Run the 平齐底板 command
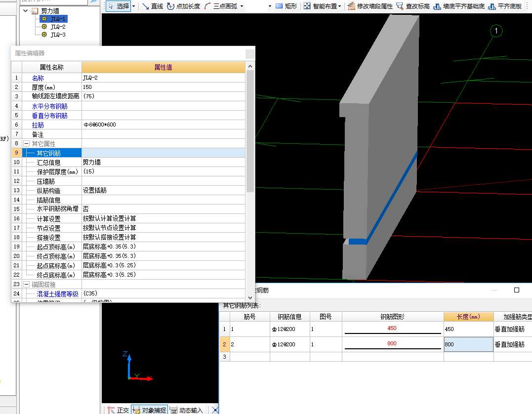Image resolution: width=532 pixels, height=414 pixels. pos(505,6)
